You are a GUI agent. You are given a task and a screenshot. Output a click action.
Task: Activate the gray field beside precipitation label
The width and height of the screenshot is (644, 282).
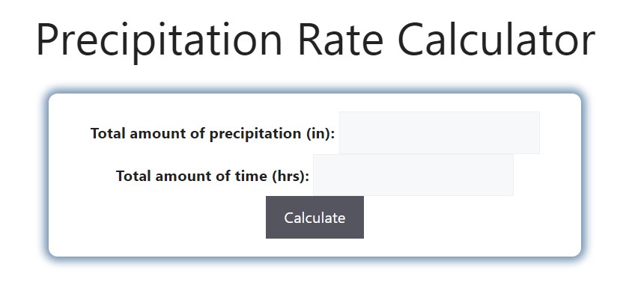coord(440,132)
